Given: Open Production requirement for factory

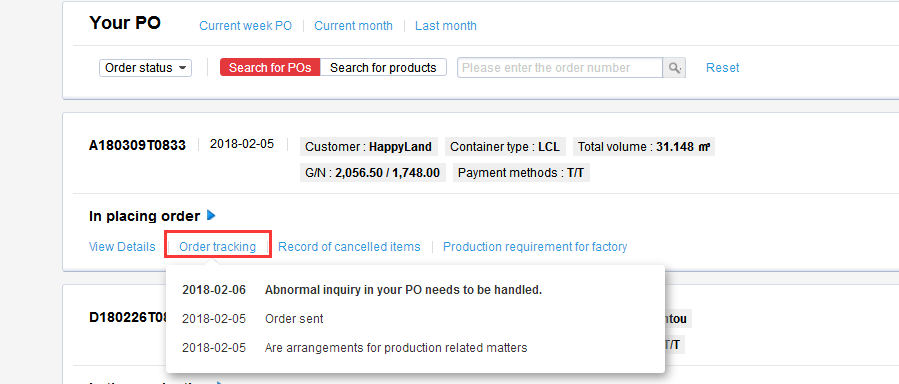Looking at the screenshot, I should click(535, 246).
